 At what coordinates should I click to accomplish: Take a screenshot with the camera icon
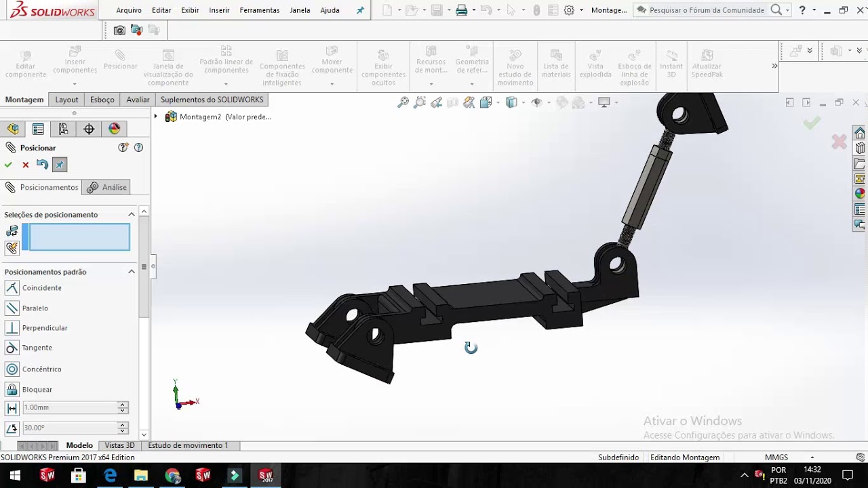(119, 30)
